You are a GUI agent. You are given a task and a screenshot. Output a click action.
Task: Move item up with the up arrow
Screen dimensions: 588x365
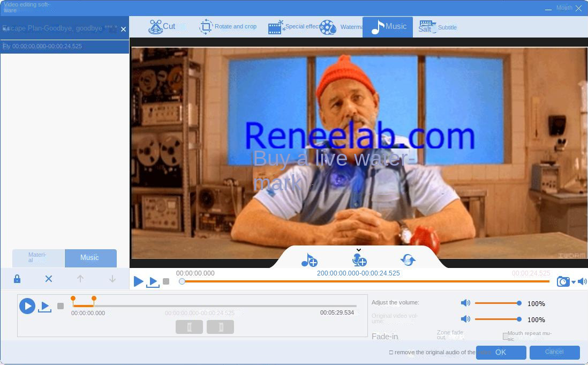tap(80, 279)
